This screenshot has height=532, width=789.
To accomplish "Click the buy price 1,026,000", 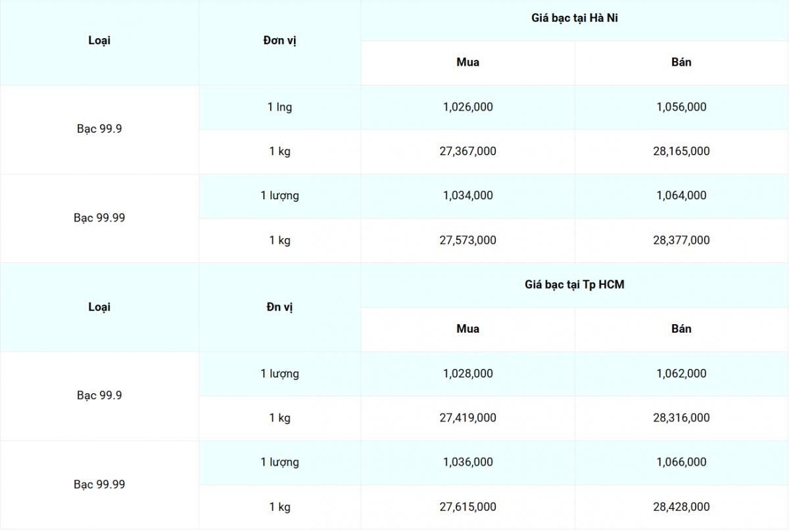I will pyautogui.click(x=467, y=107).
